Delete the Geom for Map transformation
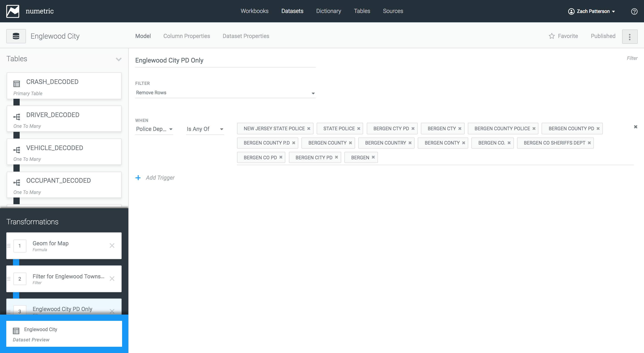Screen dimensions: 644x353 click(112, 246)
